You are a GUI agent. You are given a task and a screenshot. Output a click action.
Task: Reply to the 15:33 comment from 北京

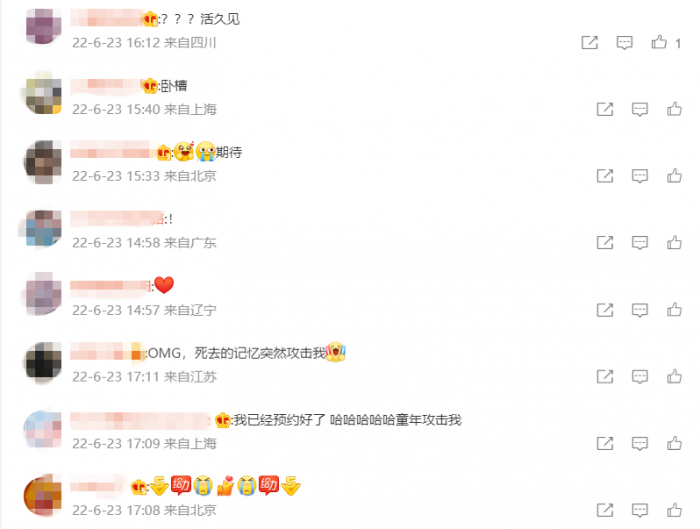click(640, 176)
